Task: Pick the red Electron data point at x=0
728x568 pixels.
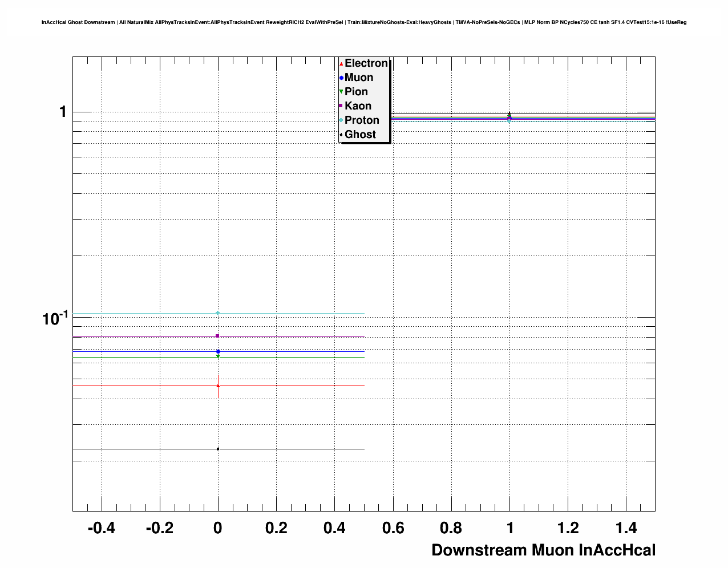Action: coord(218,386)
